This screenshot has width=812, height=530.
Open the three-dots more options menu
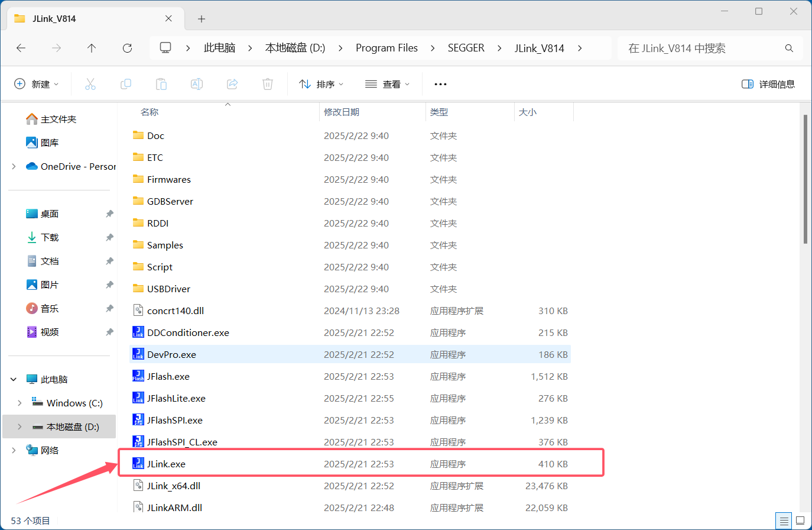click(x=440, y=84)
